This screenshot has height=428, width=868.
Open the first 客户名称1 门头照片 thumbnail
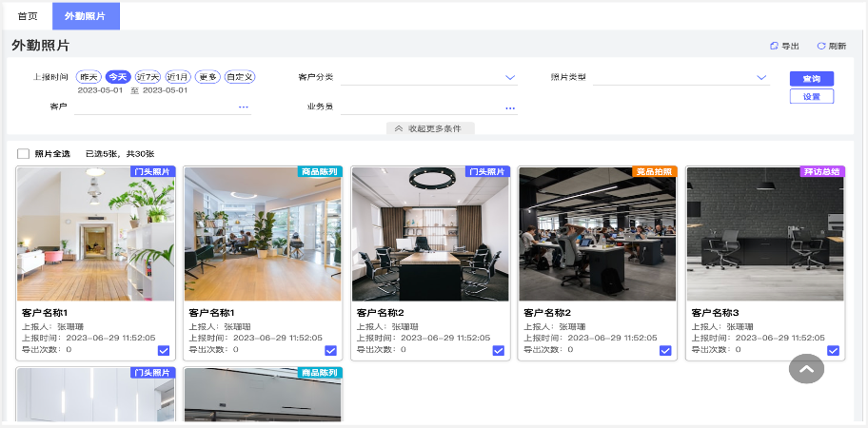[x=96, y=234]
